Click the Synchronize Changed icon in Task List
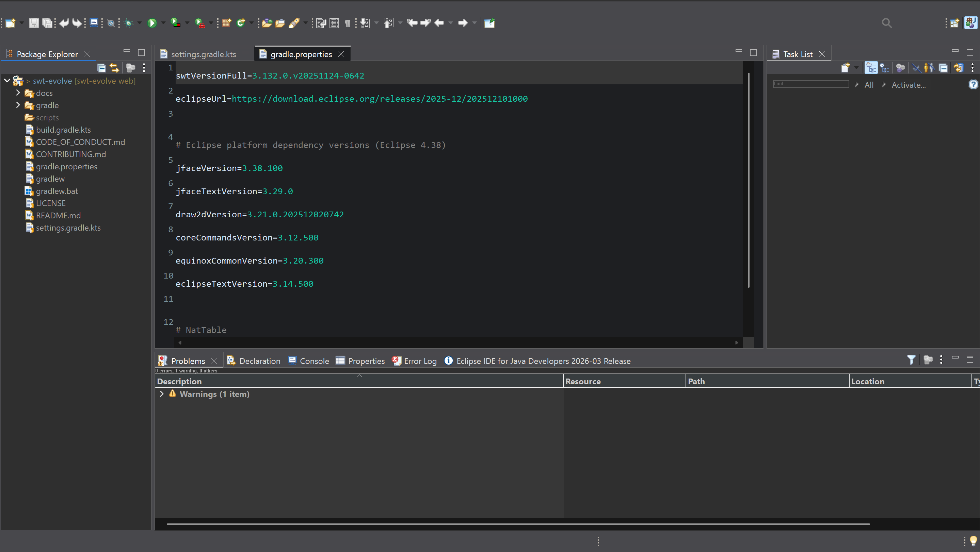Screen dimensions: 980x552 (958, 68)
